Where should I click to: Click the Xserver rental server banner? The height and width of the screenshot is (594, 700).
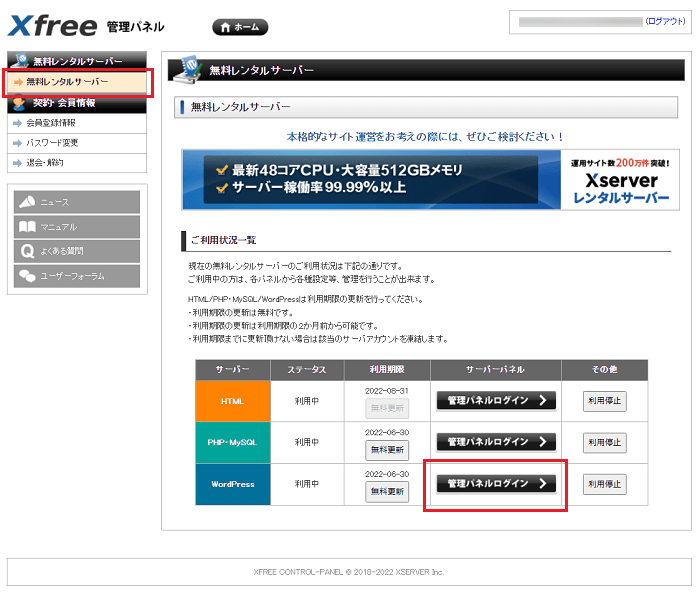[x=425, y=180]
